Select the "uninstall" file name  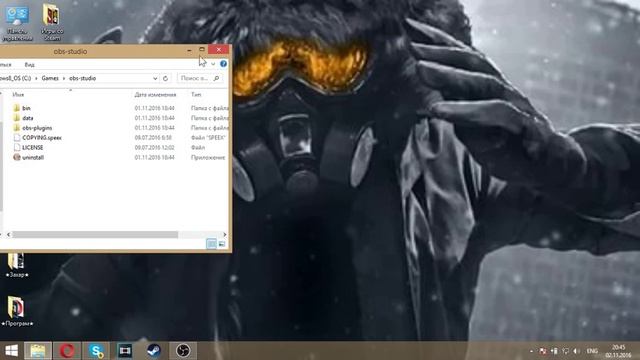coord(33,157)
